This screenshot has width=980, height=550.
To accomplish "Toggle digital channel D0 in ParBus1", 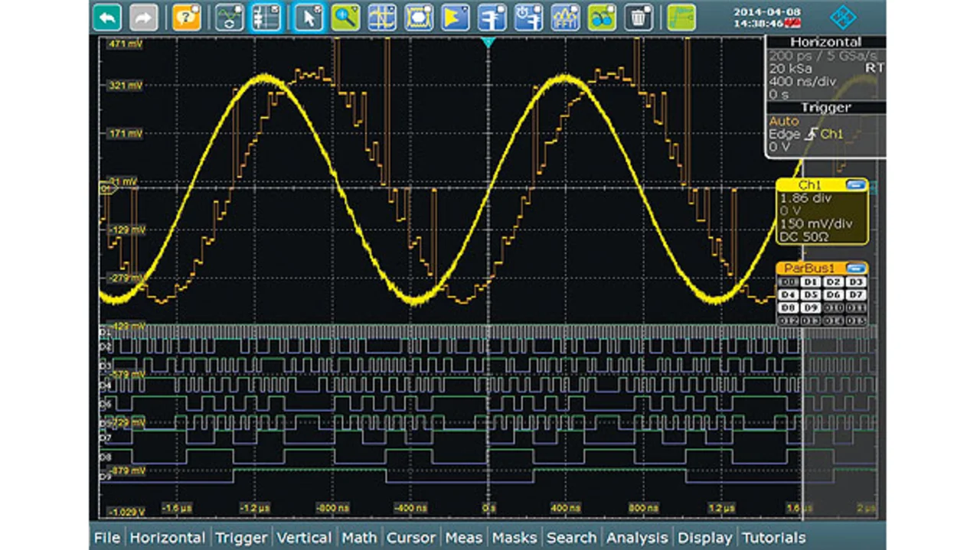I will coord(787,282).
